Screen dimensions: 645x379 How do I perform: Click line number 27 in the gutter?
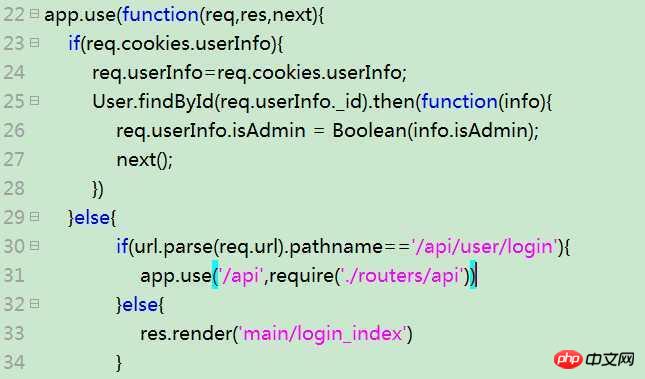click(14, 159)
